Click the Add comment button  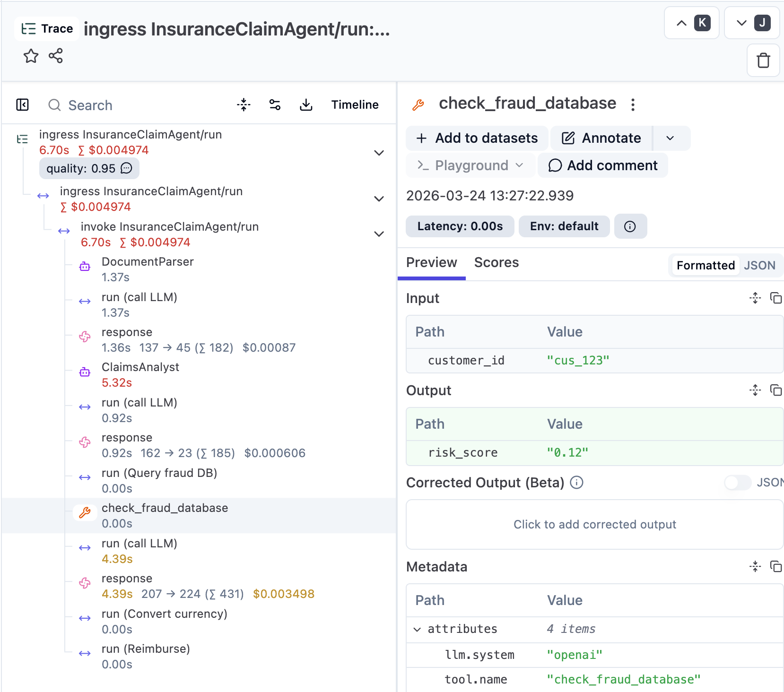pyautogui.click(x=602, y=165)
